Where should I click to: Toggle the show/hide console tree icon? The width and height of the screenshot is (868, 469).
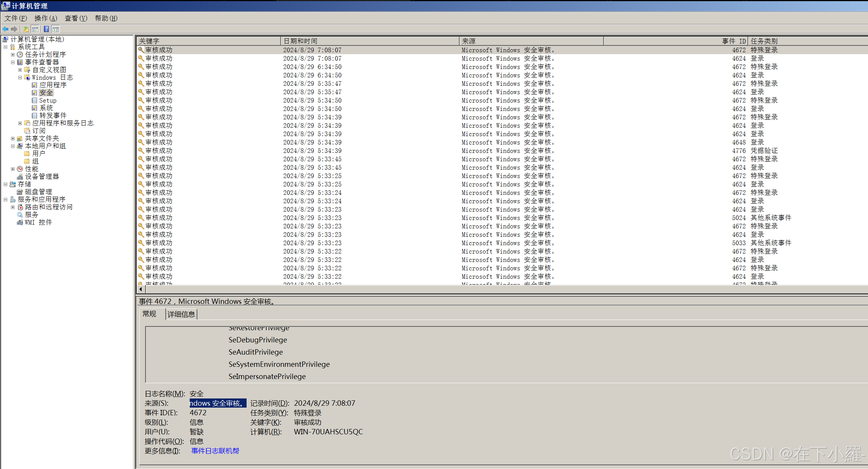[35, 29]
